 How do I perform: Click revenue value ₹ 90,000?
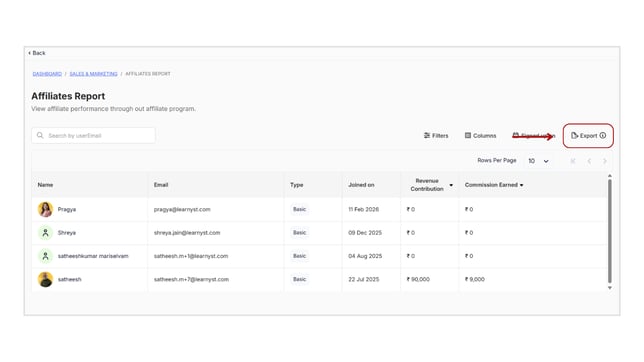(418, 279)
